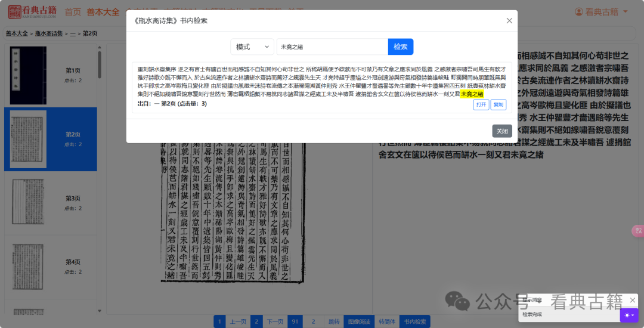644x328 pixels.
Task: Click the page number input field
Action: [x=314, y=321]
